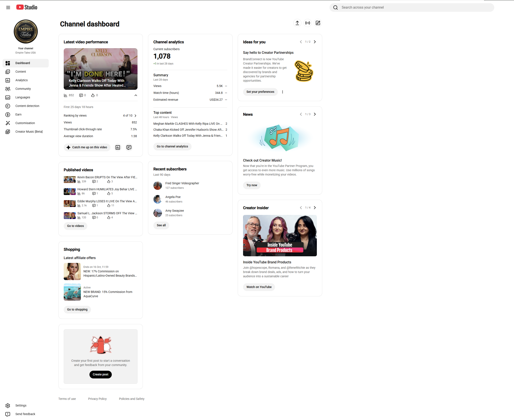The height and width of the screenshot is (420, 514).
Task: Click the YouTube Studio logo
Action: pyautogui.click(x=27, y=7)
